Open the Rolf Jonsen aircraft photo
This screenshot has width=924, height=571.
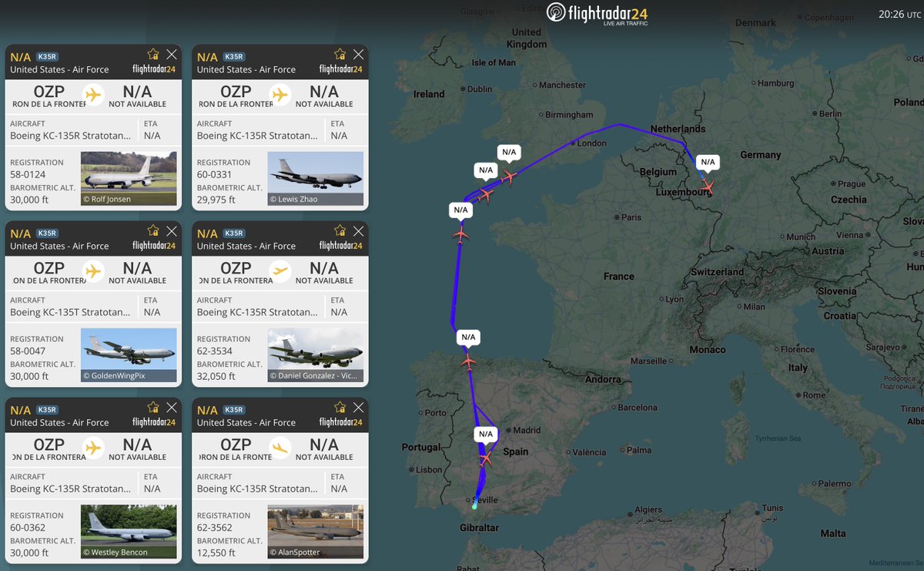point(129,179)
